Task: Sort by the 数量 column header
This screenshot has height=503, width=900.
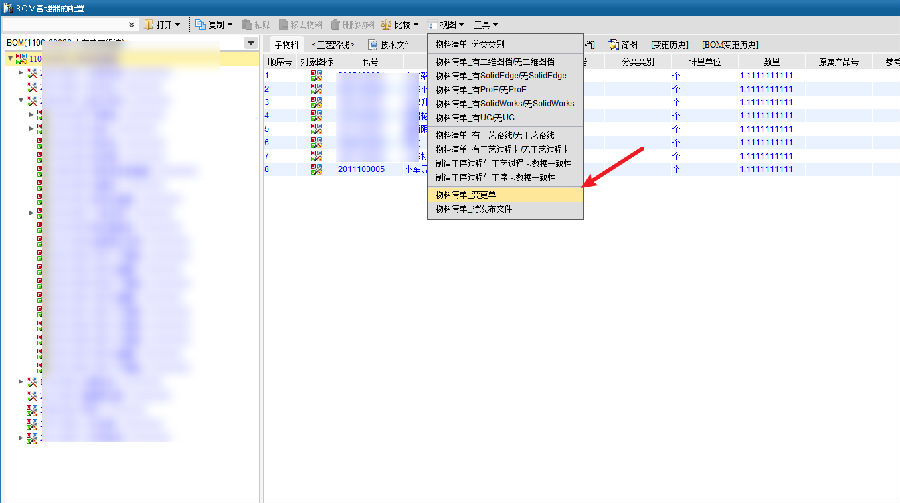Action: (x=771, y=62)
